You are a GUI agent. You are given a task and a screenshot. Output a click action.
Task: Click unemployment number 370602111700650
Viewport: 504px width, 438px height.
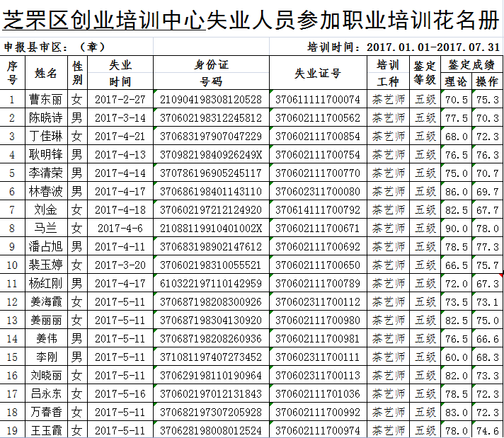(x=318, y=265)
